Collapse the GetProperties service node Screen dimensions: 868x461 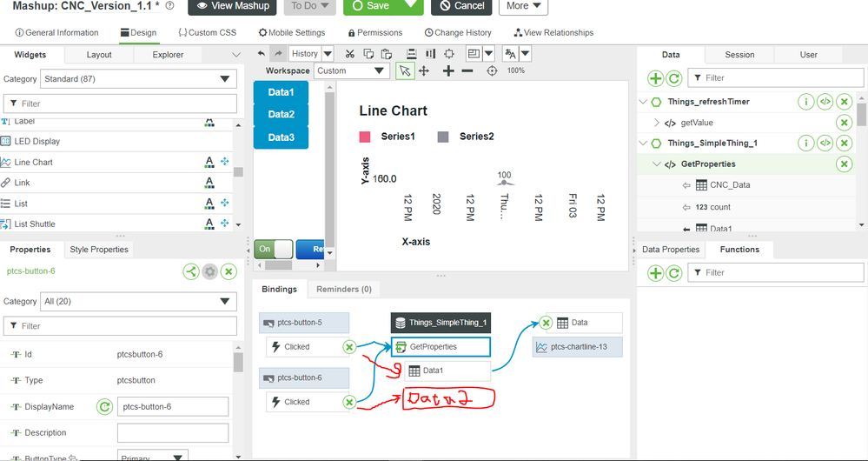tap(657, 164)
